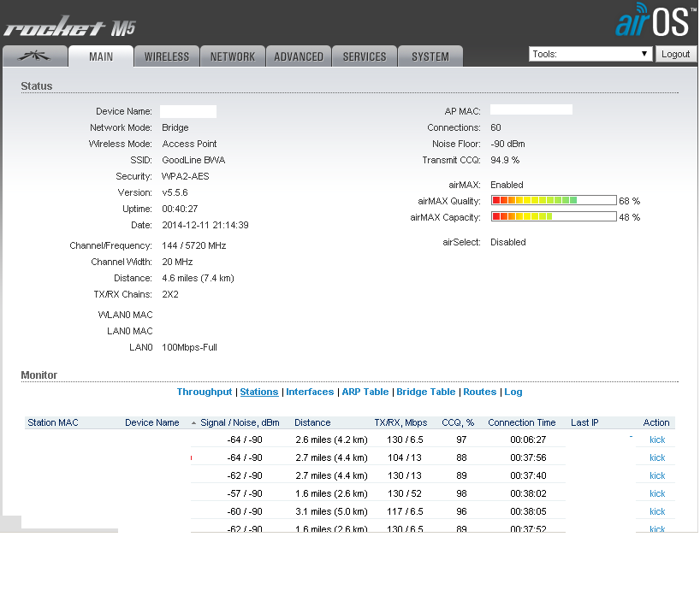Image resolution: width=700 pixels, height=590 pixels.
Task: Open the SERVICES tab
Action: click(365, 56)
